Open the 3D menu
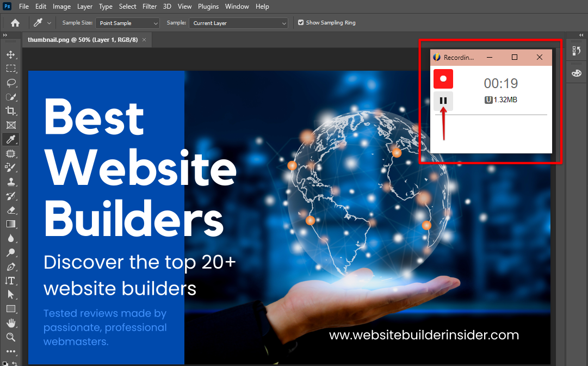 pyautogui.click(x=167, y=7)
